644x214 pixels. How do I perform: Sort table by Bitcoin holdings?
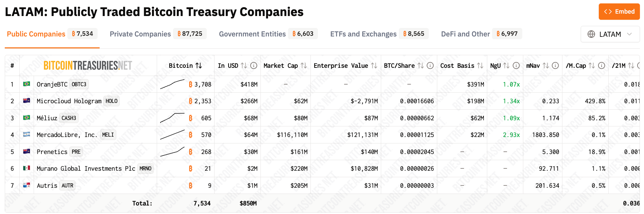[199, 65]
